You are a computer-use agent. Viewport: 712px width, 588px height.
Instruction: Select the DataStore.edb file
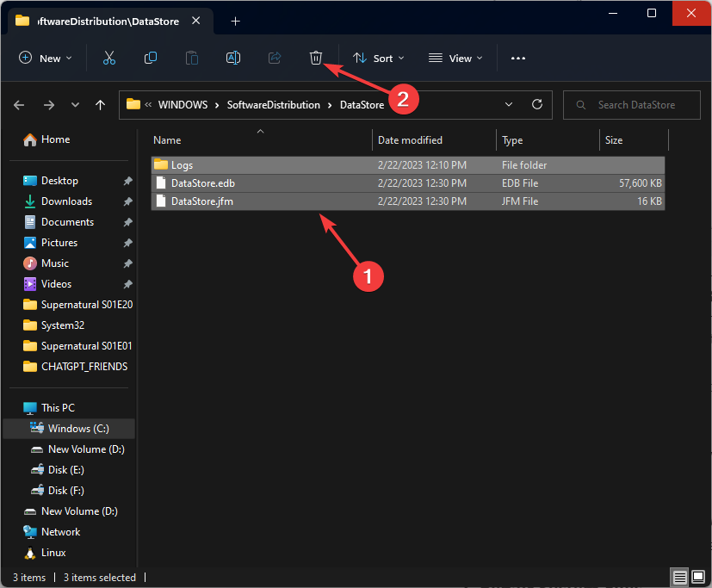(202, 183)
